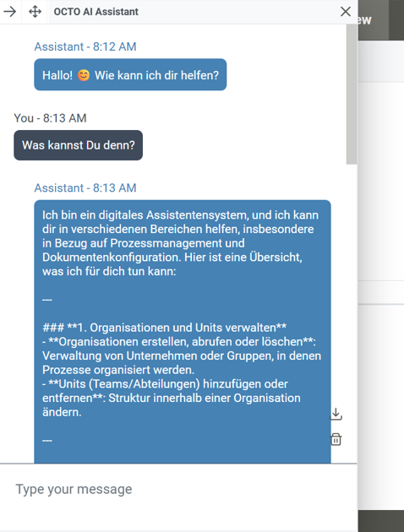Click the 'Hallo! Wie kann ich dir helfen?' bubble
This screenshot has width=404, height=532.
[130, 74]
